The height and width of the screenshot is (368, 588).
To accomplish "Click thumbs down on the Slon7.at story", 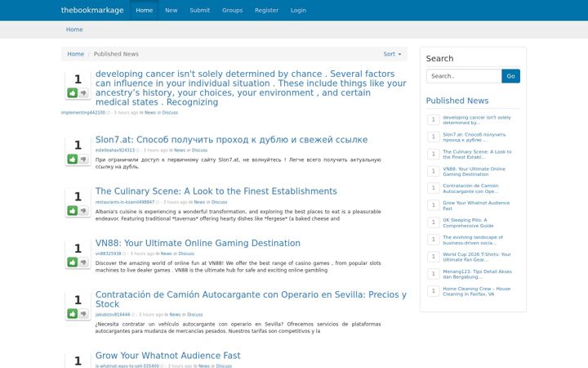I will 83,159.
